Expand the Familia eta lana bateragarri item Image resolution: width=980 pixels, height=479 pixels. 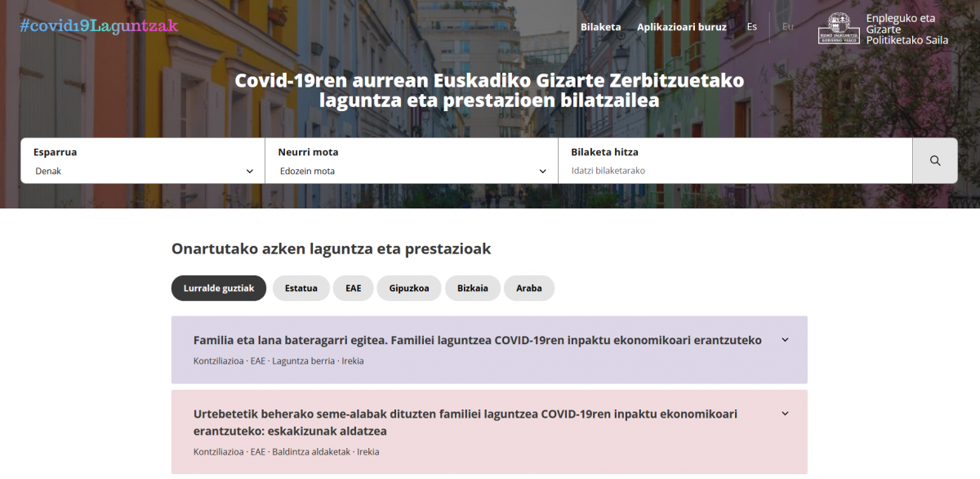785,340
